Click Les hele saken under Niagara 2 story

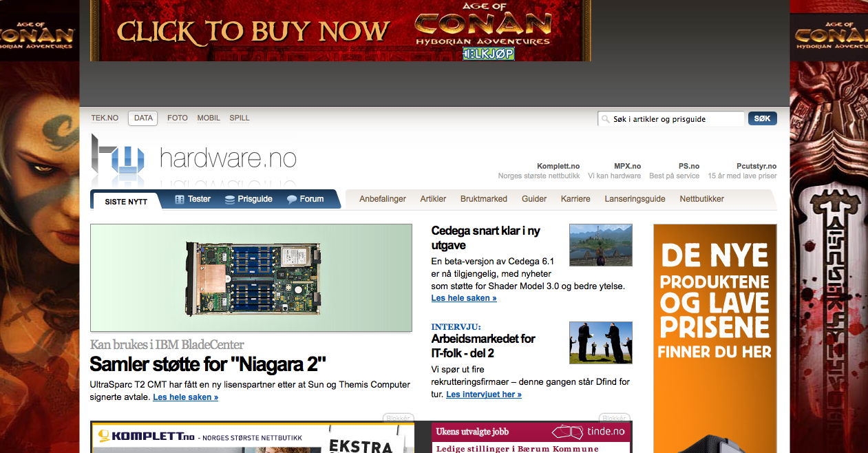(186, 397)
